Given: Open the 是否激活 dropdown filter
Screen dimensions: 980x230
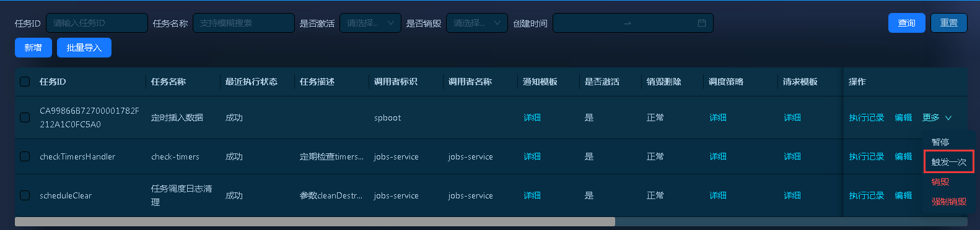Looking at the screenshot, I should (370, 23).
